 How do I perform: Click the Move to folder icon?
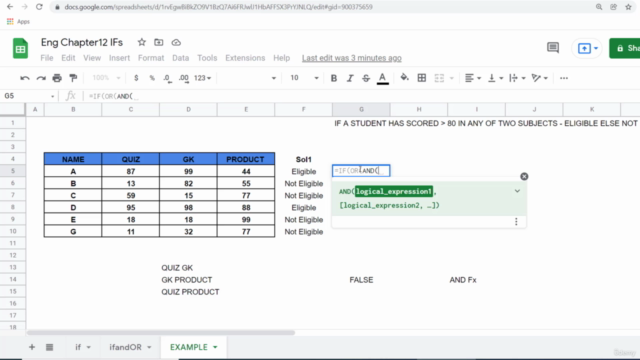click(158, 42)
